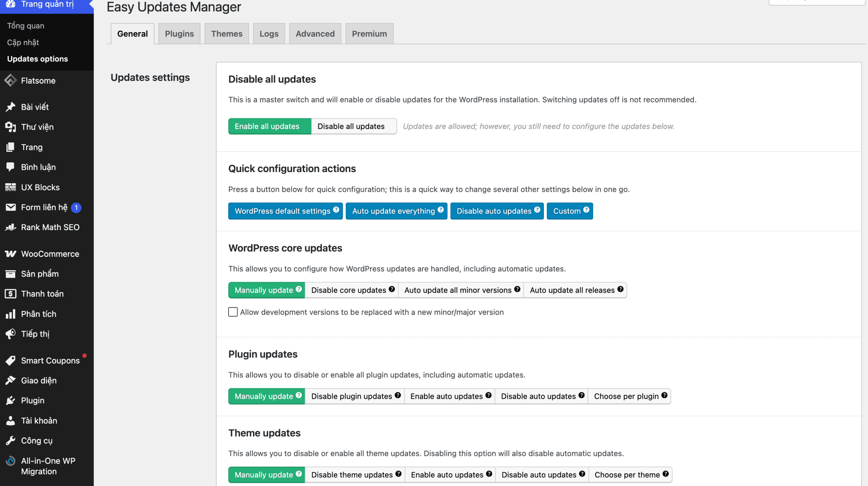Switch to the Plugins tab
The image size is (868, 486).
(179, 34)
